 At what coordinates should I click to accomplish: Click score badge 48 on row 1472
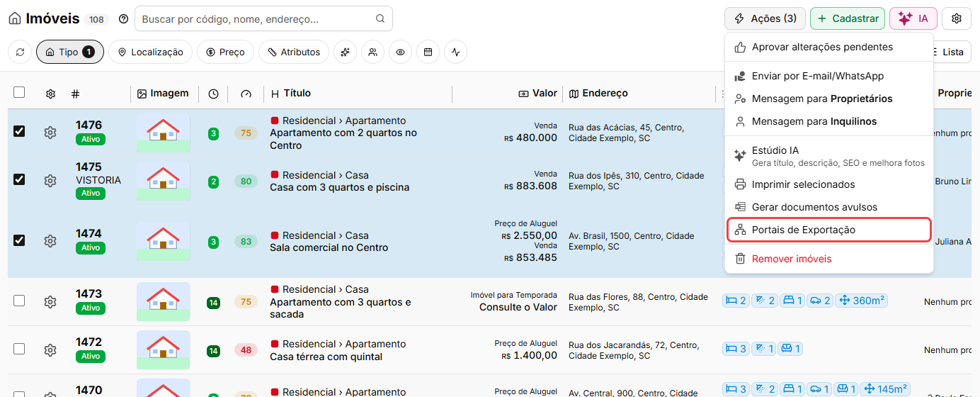pyautogui.click(x=246, y=350)
